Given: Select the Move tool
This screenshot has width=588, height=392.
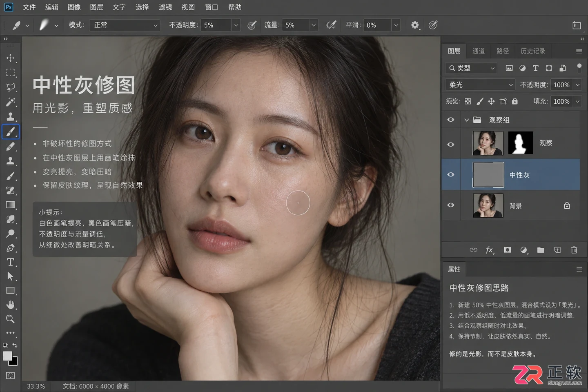Looking at the screenshot, I should (x=11, y=58).
